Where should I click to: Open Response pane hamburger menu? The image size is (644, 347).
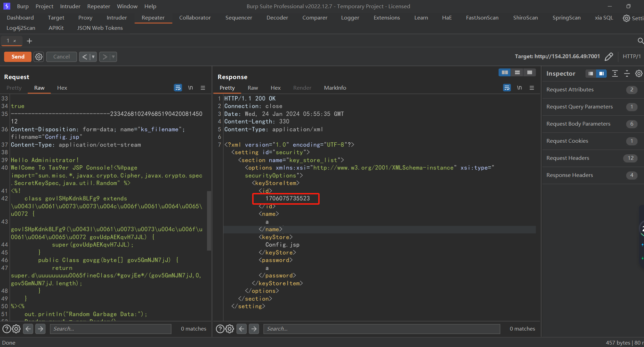point(532,88)
